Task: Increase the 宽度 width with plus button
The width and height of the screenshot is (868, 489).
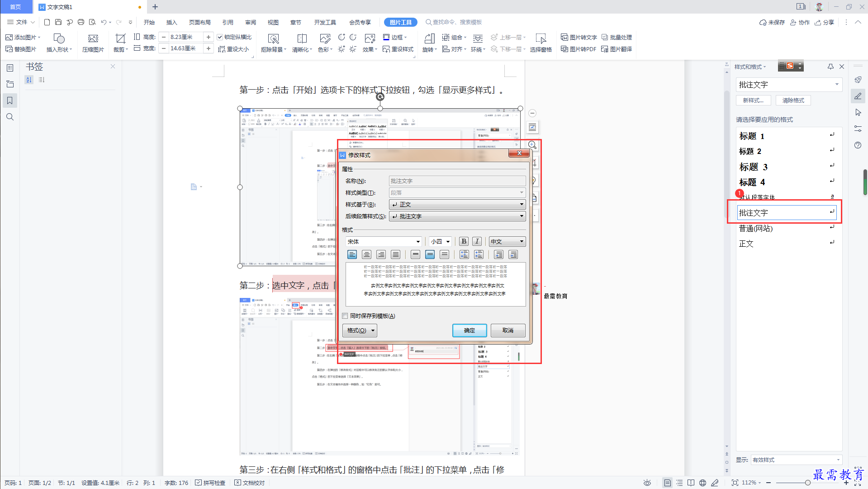Action: (x=209, y=48)
